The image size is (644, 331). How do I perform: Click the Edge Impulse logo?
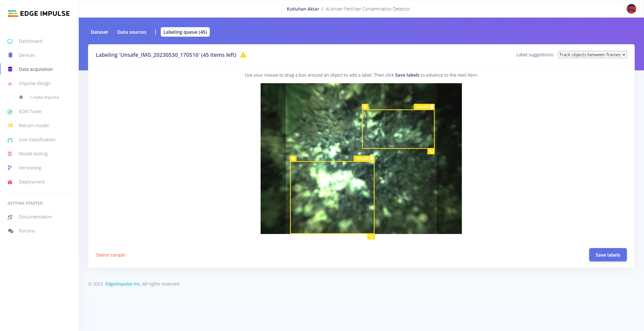coord(39,13)
